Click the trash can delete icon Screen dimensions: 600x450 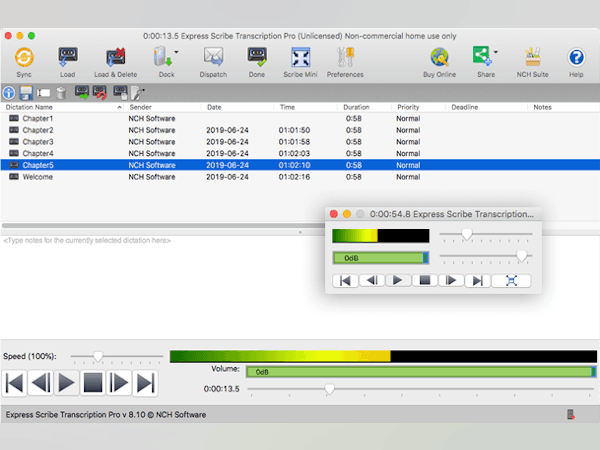tap(61, 93)
